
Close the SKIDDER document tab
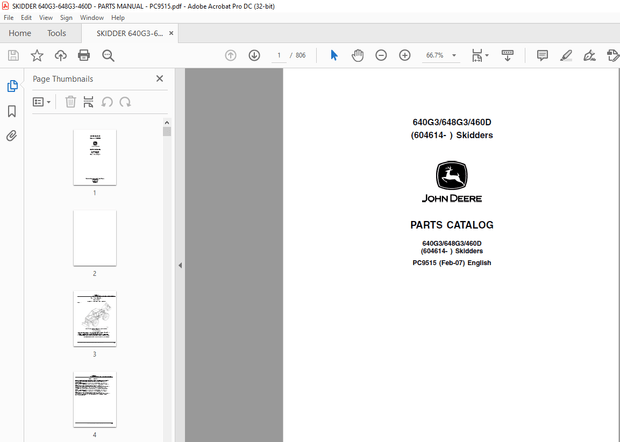coord(171,33)
